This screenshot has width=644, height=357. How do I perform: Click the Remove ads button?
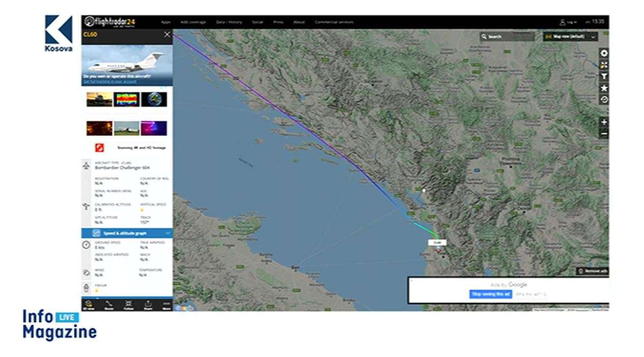(x=593, y=271)
